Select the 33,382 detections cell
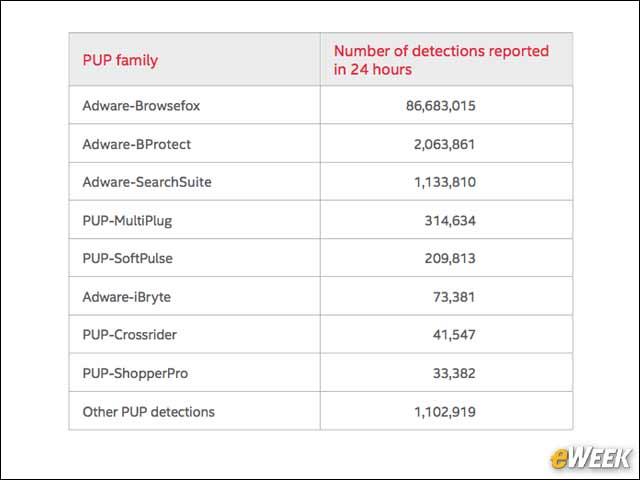The width and height of the screenshot is (640, 480). [x=454, y=373]
